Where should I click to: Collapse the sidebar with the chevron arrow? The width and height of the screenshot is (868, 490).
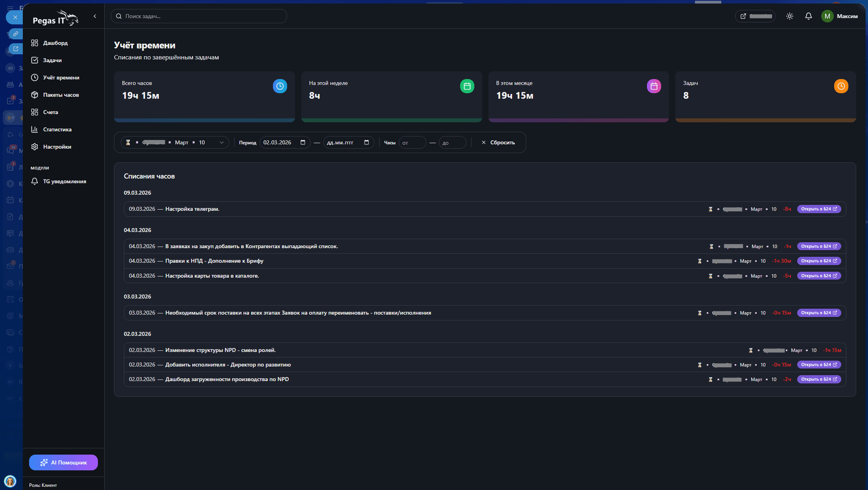click(95, 16)
